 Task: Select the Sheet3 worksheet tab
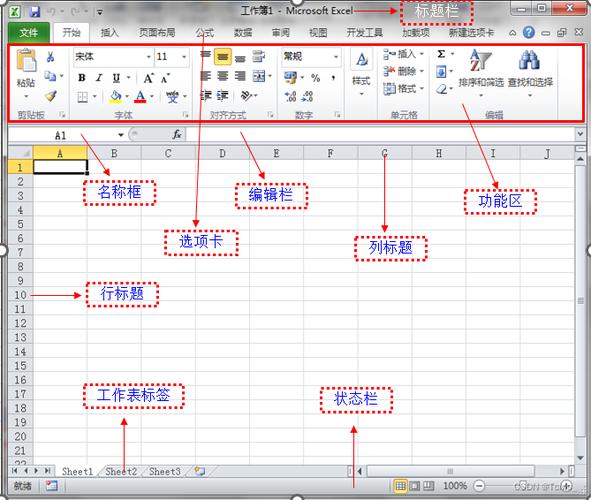click(x=165, y=471)
